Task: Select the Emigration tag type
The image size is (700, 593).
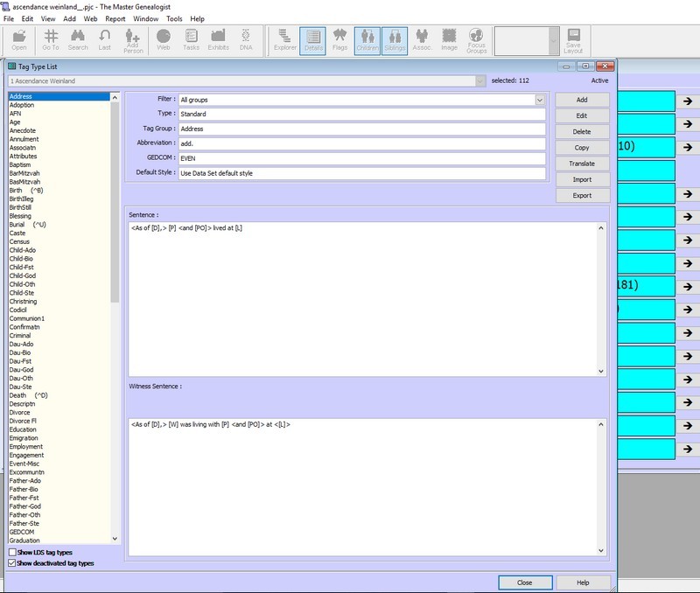Action: point(24,437)
